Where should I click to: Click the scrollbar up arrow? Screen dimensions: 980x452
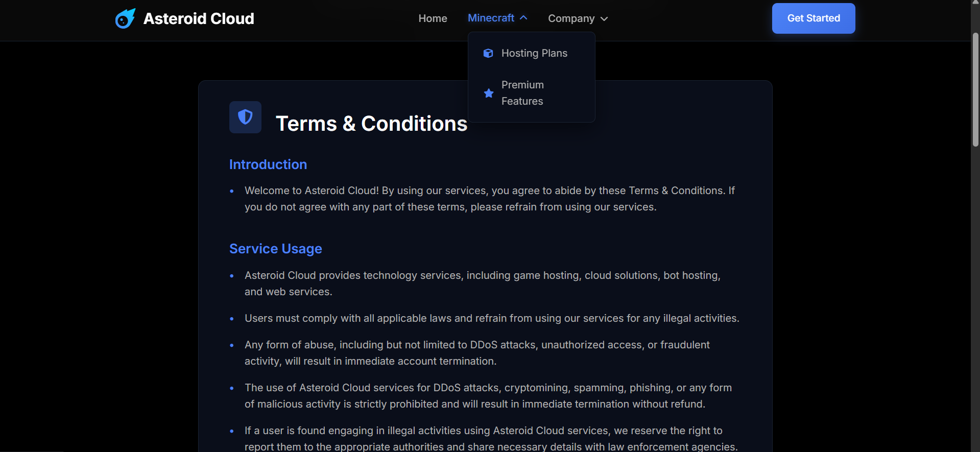tap(975, 3)
